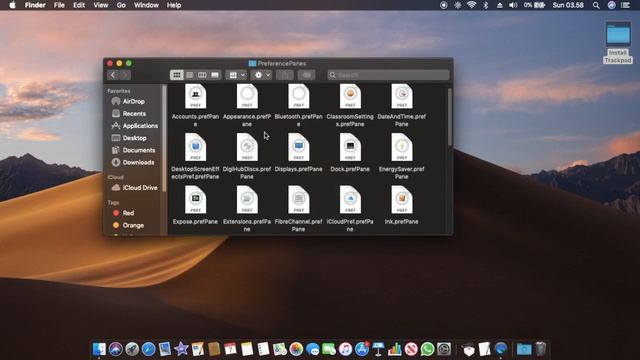Switch Finder to gallery view
The image size is (640, 360).
(215, 75)
